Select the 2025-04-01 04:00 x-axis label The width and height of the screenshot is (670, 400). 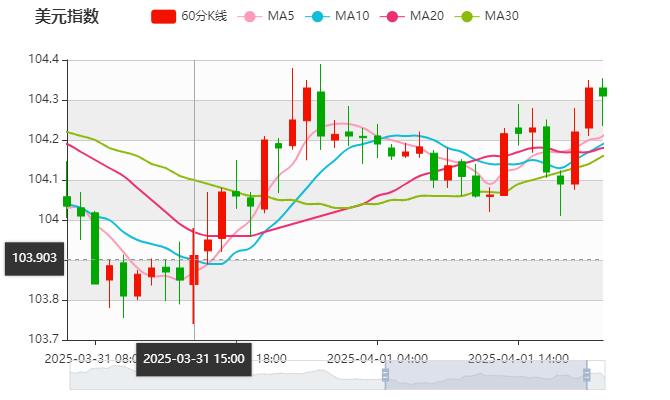point(378,357)
